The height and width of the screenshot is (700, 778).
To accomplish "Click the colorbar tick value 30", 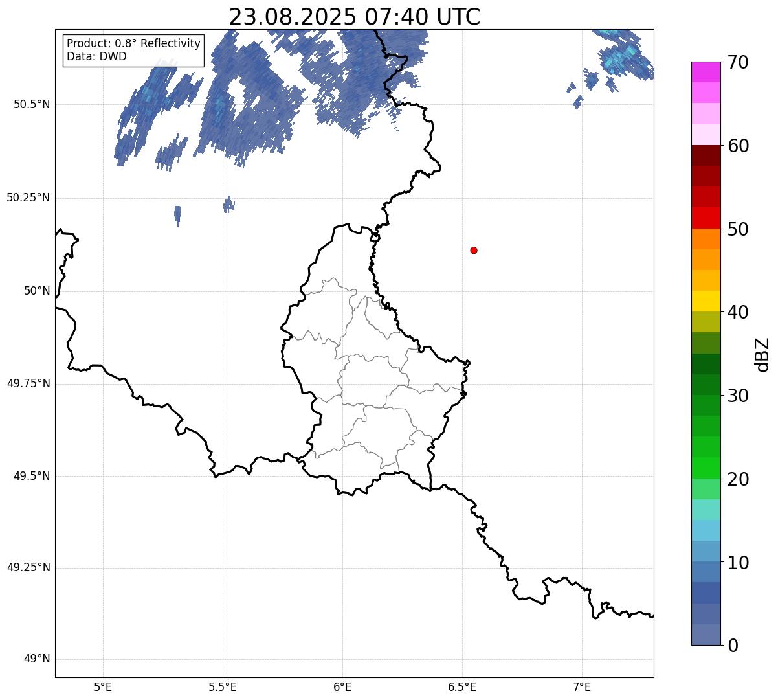I will tap(739, 396).
